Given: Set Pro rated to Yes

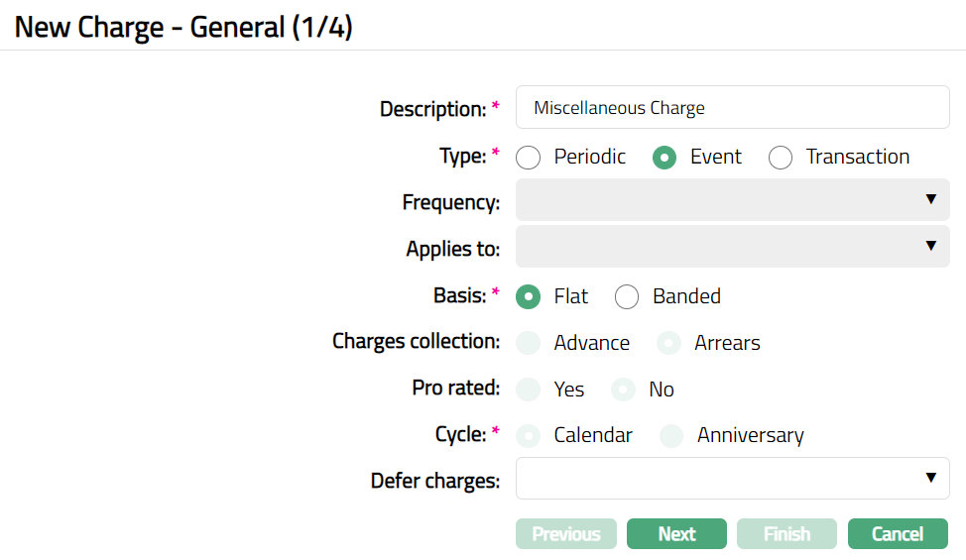Looking at the screenshot, I should (529, 390).
